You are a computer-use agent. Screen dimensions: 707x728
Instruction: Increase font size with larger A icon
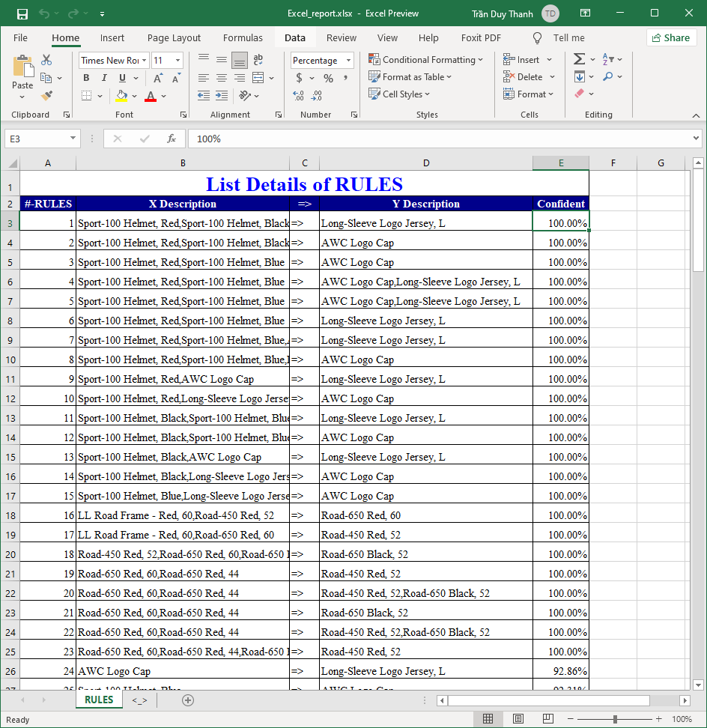pos(158,78)
